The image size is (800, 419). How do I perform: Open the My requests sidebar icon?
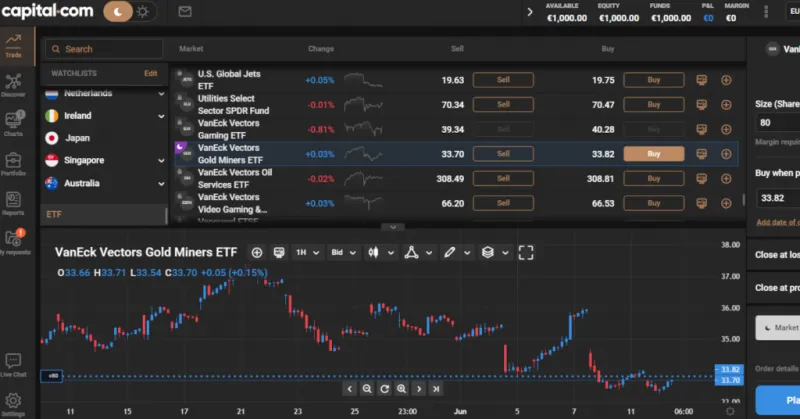[x=13, y=242]
